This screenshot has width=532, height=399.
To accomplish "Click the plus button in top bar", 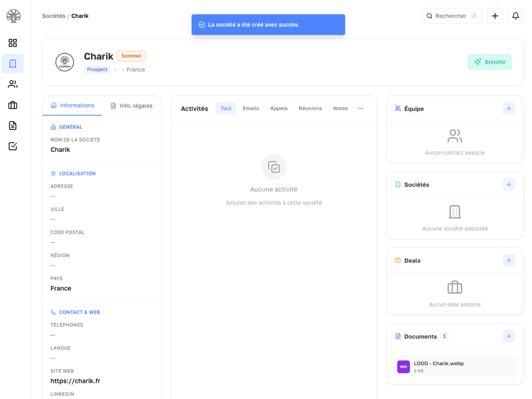I will click(x=495, y=16).
